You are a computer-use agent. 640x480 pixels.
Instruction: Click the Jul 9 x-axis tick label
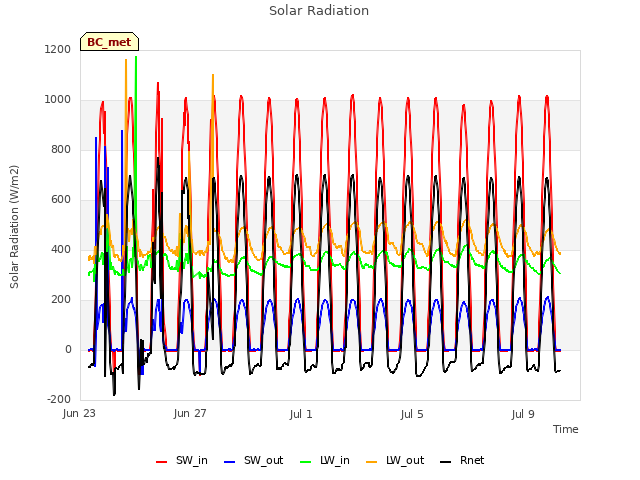point(523,414)
